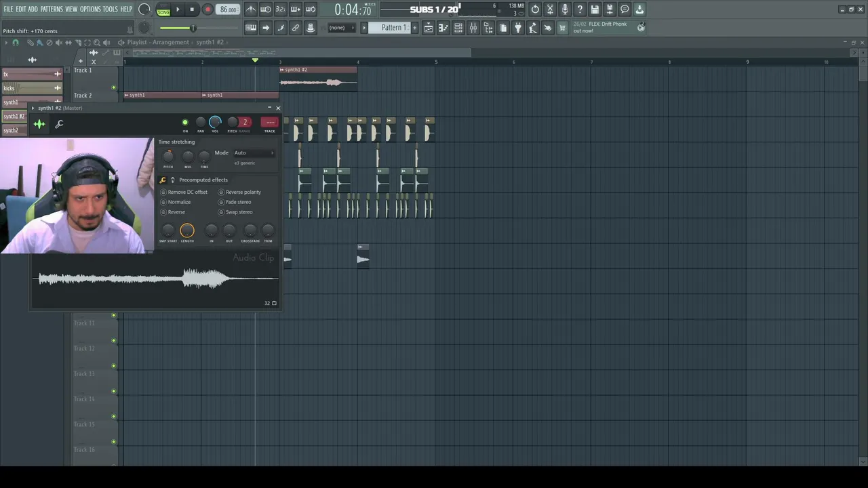Enable typing keyboard to piano icon

[x=251, y=28]
